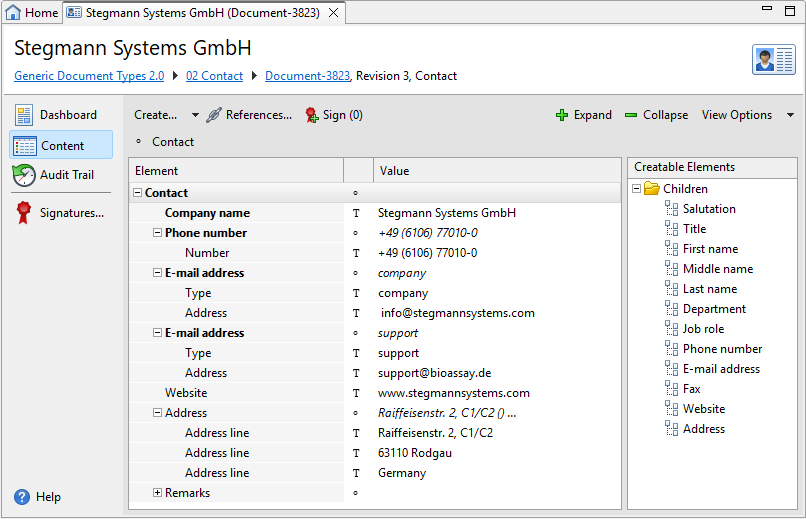Click the References paperclip icon
This screenshot has width=806, height=519.
click(x=214, y=115)
